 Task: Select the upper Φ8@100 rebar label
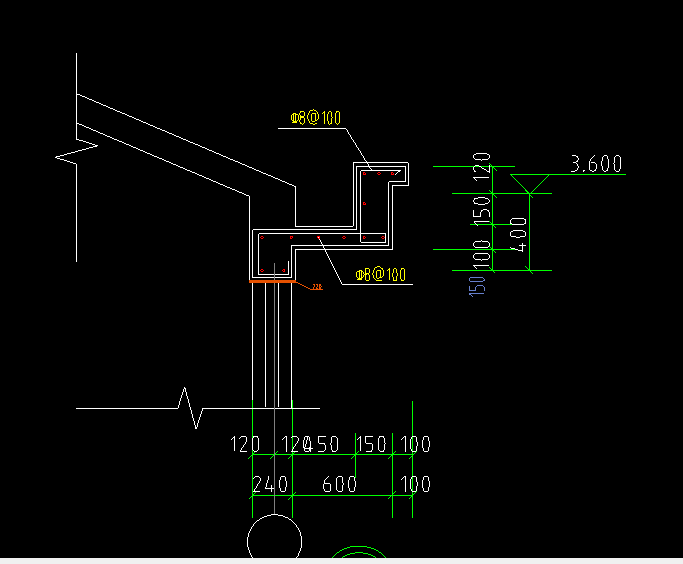(315, 118)
